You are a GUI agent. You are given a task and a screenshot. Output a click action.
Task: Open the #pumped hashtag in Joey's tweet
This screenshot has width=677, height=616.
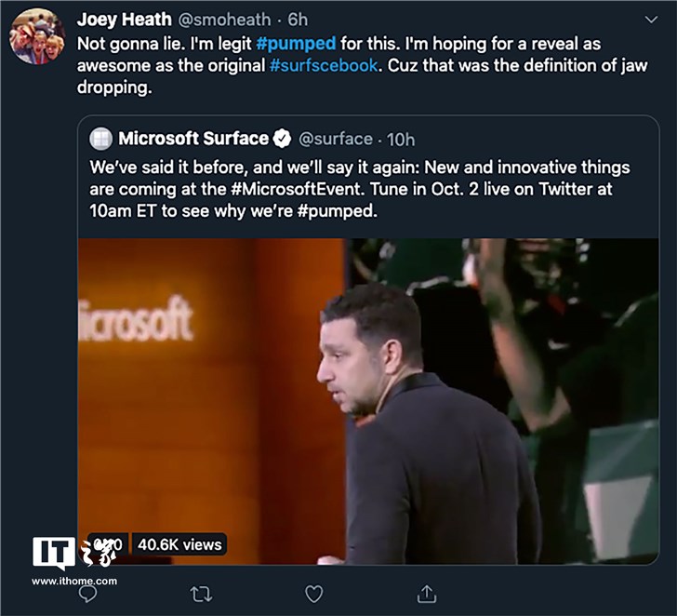[x=297, y=44]
